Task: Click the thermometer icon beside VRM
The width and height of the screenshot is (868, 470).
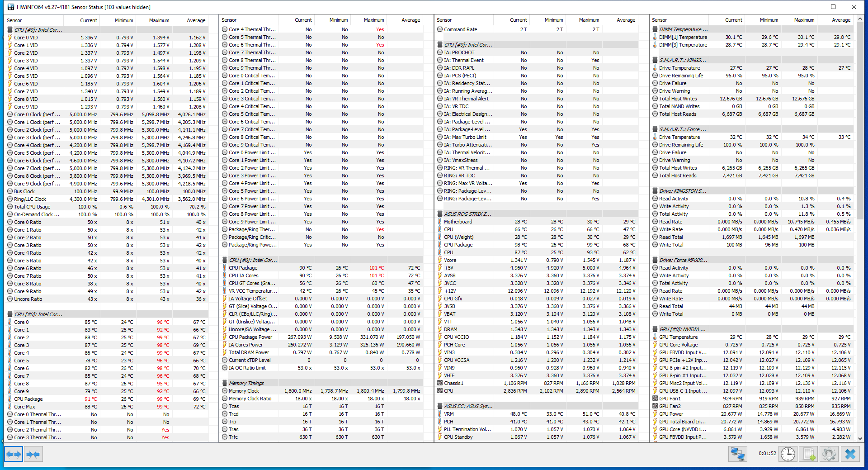Action: 440,414
